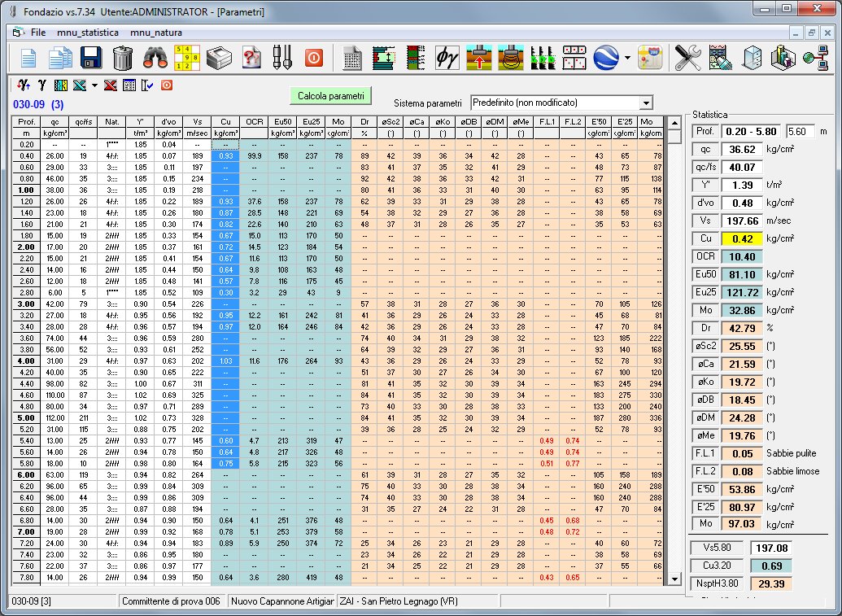Viewport: 842px width, 616px height.
Task: Click the yellow number grid icon
Action: click(x=187, y=58)
